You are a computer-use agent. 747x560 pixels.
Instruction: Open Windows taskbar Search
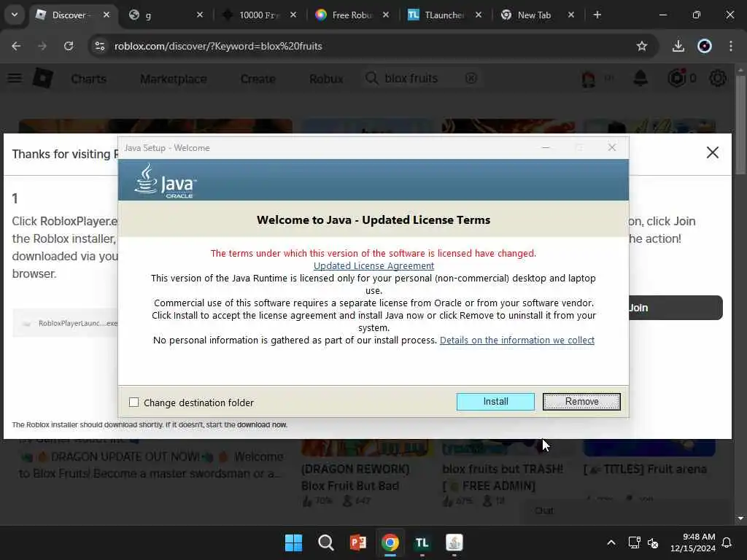(326, 542)
